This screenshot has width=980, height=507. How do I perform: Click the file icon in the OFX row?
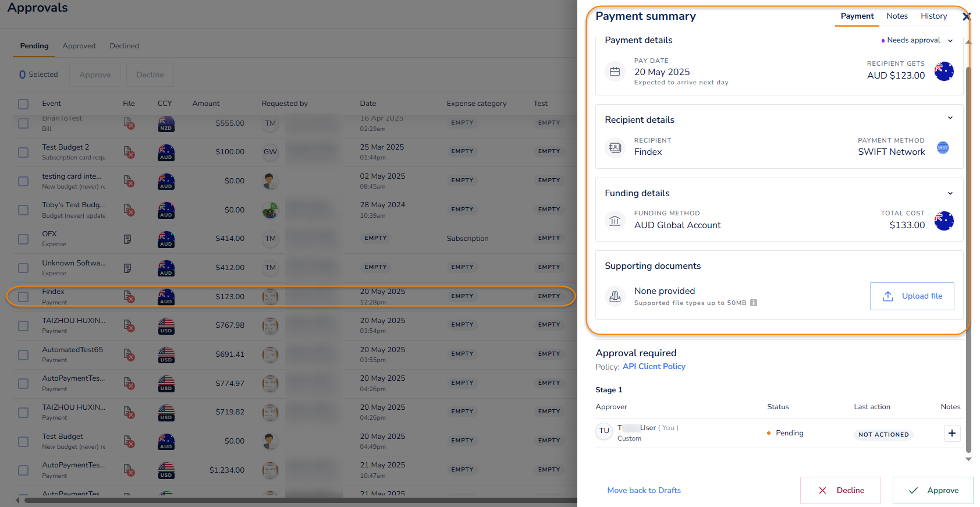coord(127,239)
